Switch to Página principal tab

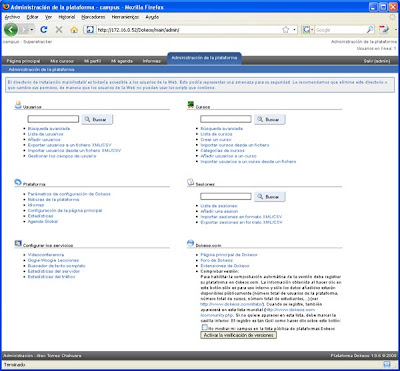click(x=23, y=61)
